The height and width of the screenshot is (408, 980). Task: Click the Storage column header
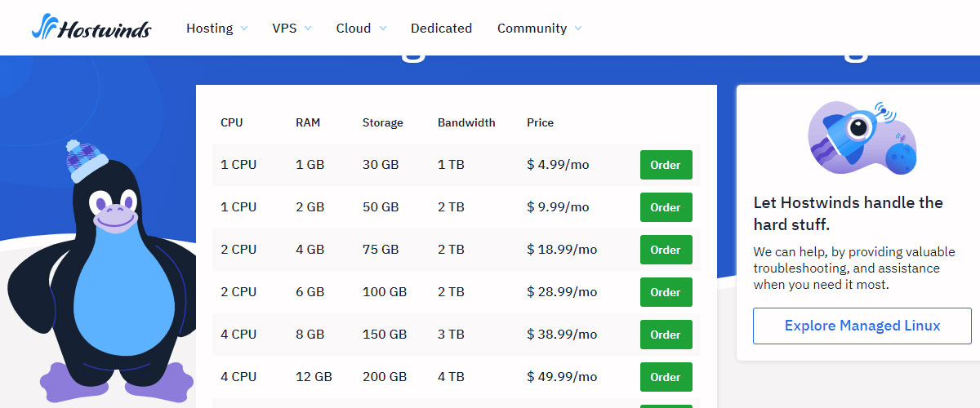(383, 122)
